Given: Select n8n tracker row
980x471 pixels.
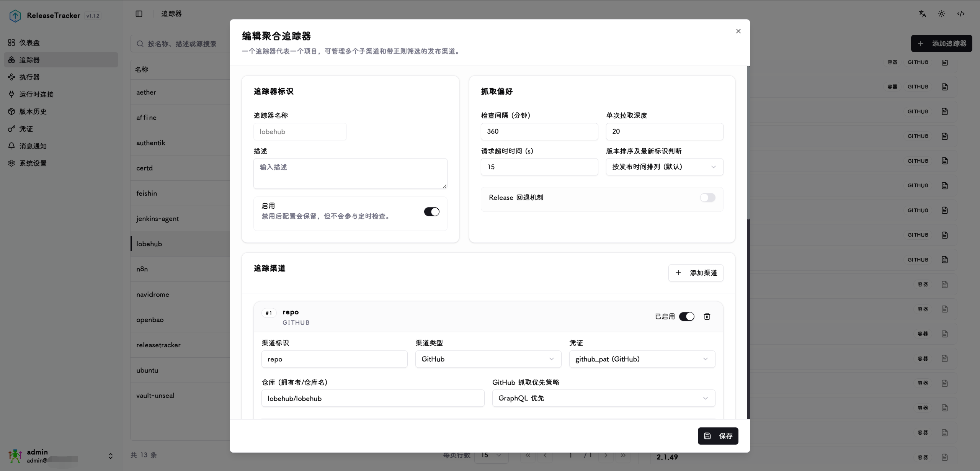Looking at the screenshot, I should click(180, 269).
